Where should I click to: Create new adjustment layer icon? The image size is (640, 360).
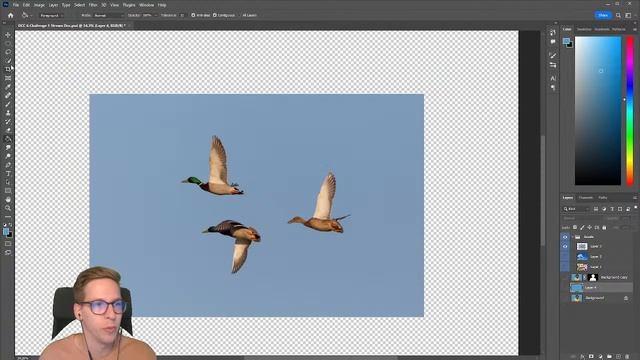click(x=600, y=356)
